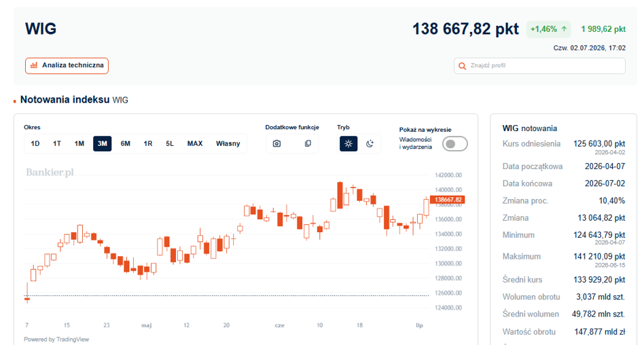Image resolution: width=644 pixels, height=345 pixels.
Task: Select the 1M period
Action: coord(79,144)
